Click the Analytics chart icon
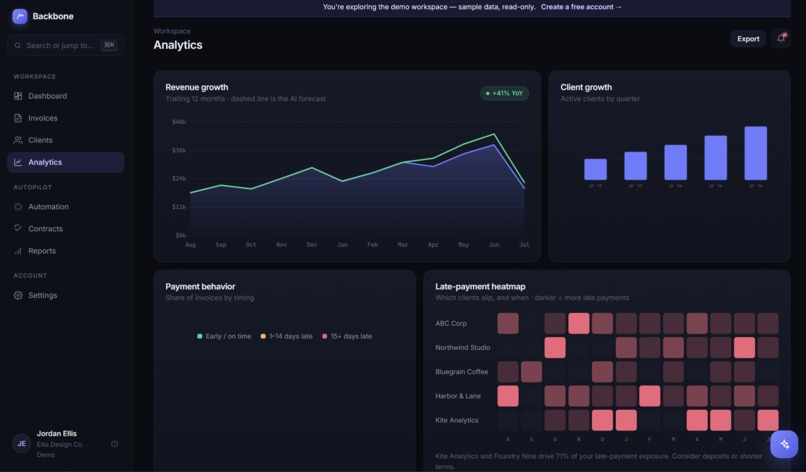 (18, 162)
